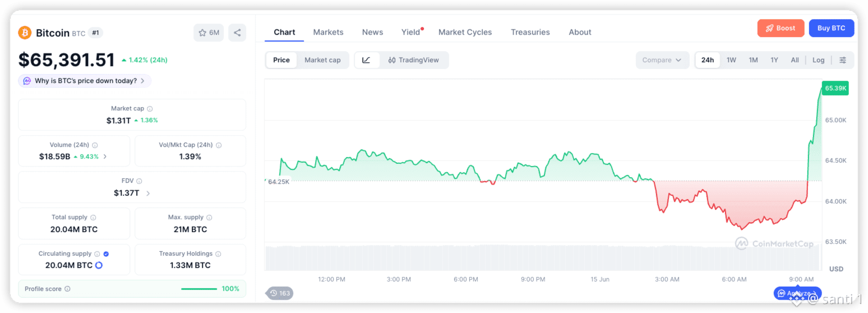Select the 1M time range
This screenshot has height=313, width=868.
[x=753, y=60]
